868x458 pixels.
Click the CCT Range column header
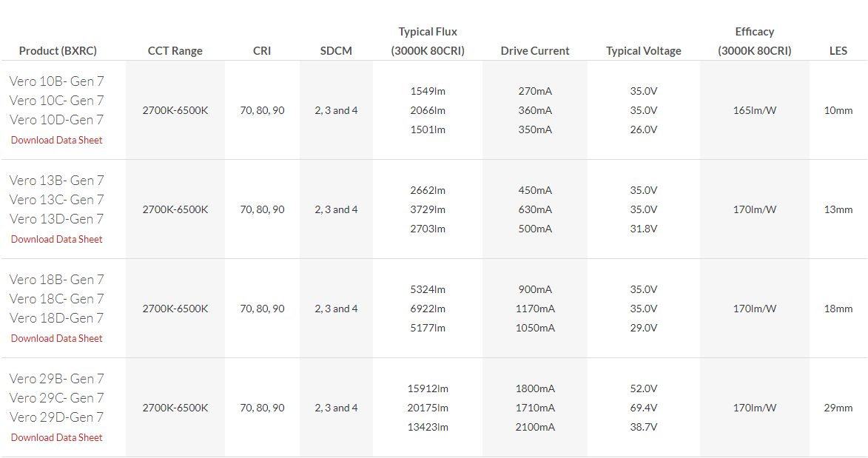[175, 51]
